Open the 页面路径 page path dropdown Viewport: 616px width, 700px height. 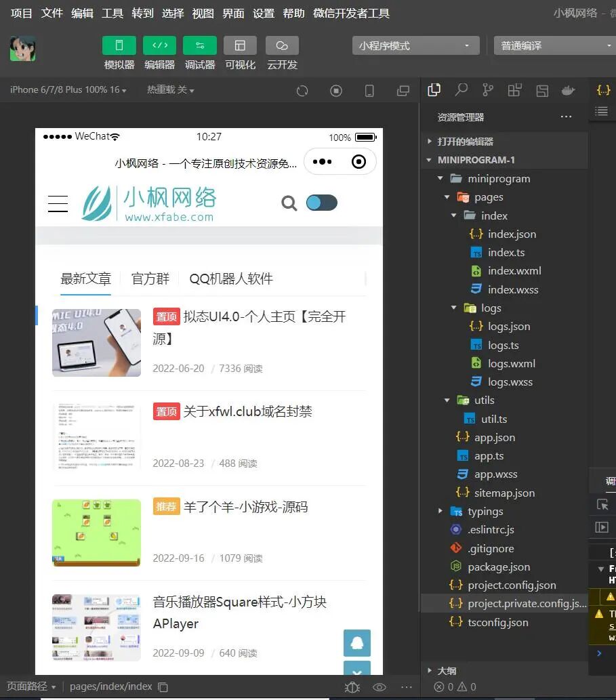[30, 686]
